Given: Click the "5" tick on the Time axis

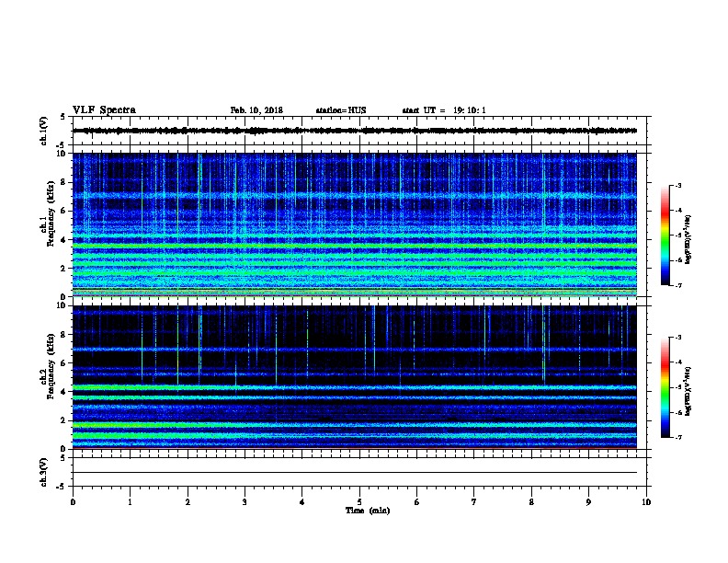Looking at the screenshot, I should point(359,502).
